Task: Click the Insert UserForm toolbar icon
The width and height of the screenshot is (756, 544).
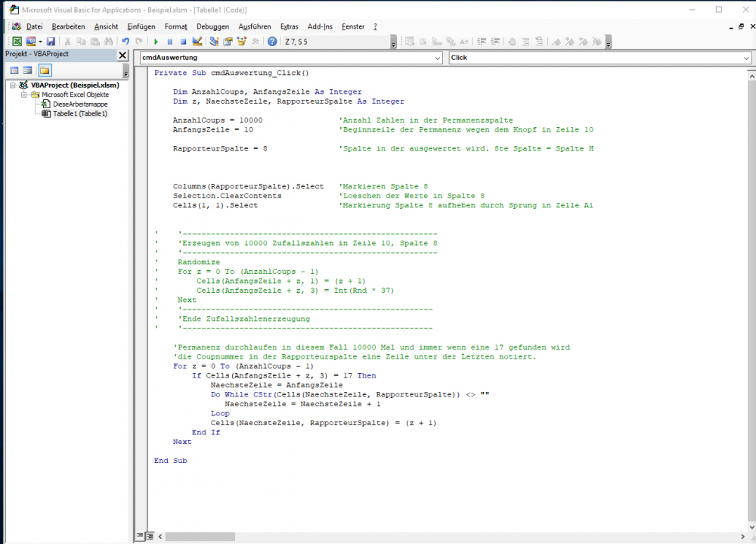Action: (x=30, y=42)
